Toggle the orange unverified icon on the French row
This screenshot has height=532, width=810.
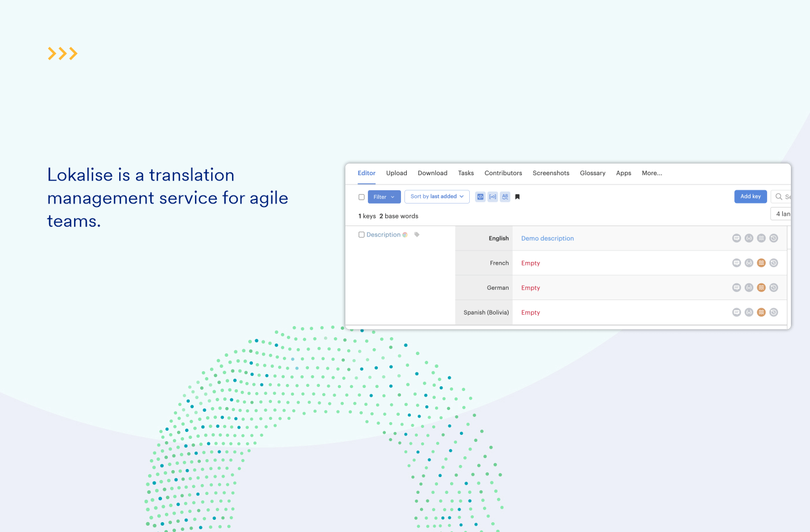point(761,263)
